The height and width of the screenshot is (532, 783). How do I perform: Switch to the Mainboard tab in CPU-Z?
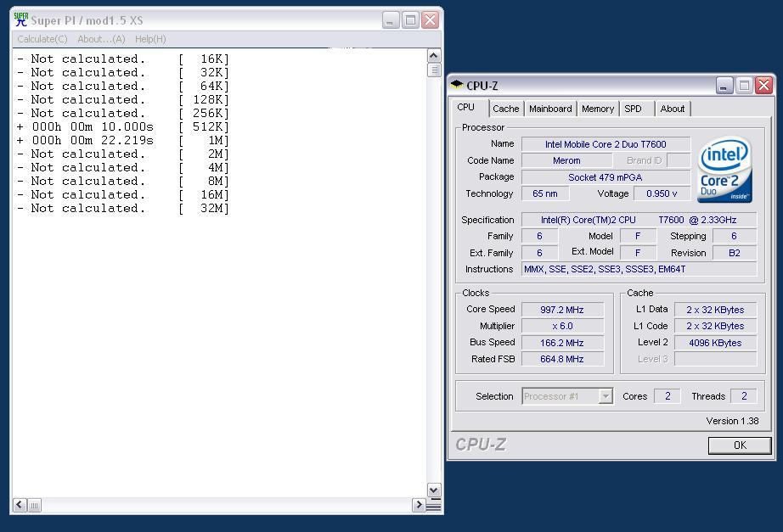click(550, 109)
